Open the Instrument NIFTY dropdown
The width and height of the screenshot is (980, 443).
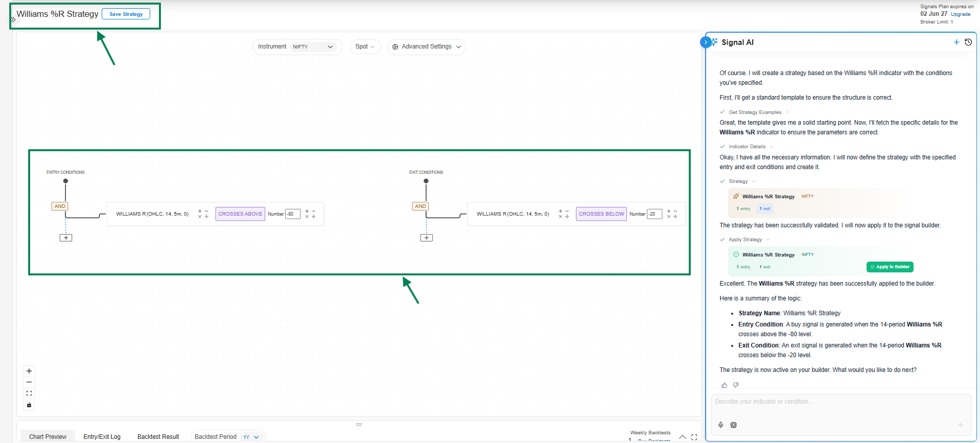[x=313, y=47]
